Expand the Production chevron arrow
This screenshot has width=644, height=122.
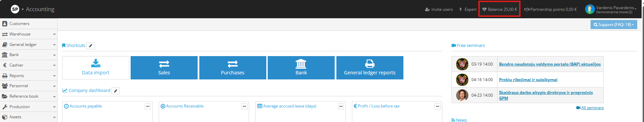[x=54, y=107]
